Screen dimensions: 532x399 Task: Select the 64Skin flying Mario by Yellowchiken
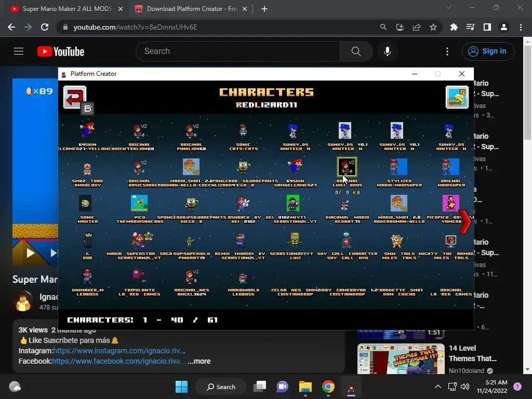pyautogui.click(x=87, y=130)
